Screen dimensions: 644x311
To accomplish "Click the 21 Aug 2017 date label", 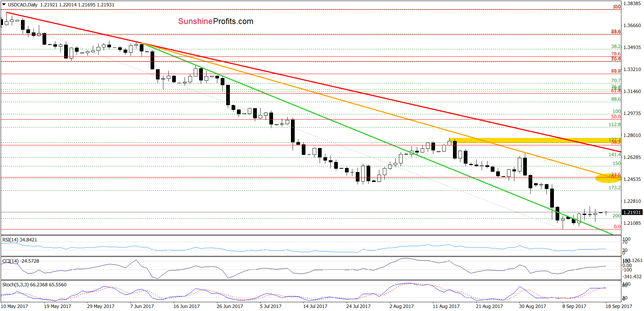I will (489, 306).
